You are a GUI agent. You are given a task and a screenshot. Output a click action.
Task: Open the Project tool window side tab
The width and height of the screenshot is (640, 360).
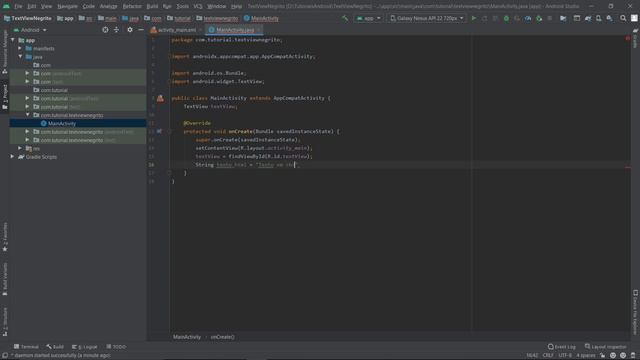click(5, 97)
